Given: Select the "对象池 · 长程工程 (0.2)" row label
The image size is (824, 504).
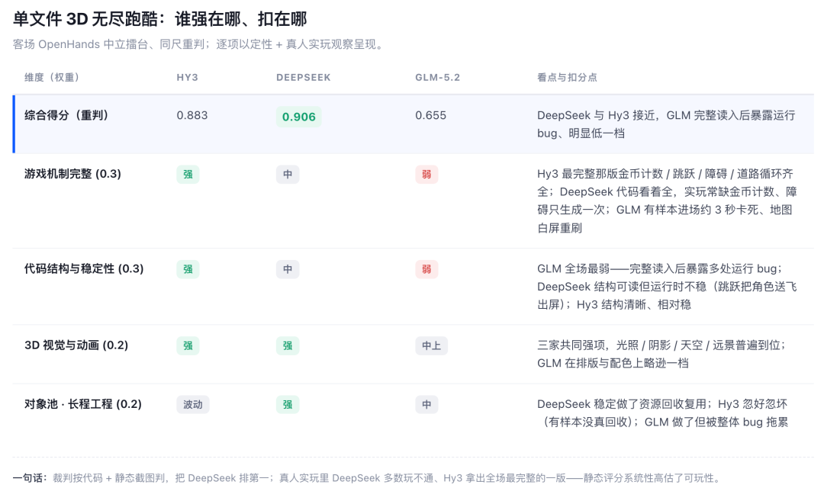Looking at the screenshot, I should tap(83, 404).
